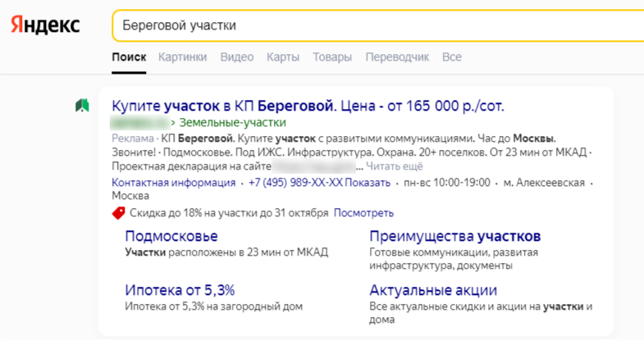Viewport: 644px width, 340px height.
Task: Click the Yandex logo
Action: (45, 25)
